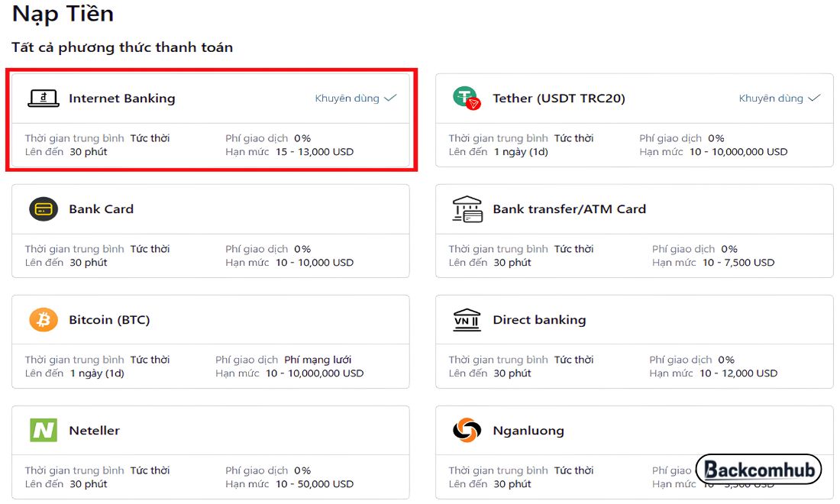
Task: Click '30 phút' in Direct banking card
Action: [512, 373]
